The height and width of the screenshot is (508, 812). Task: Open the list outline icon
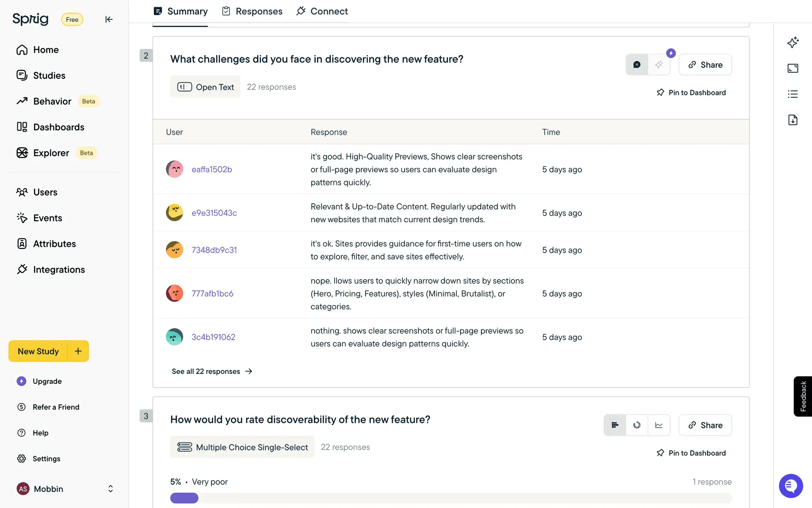click(793, 94)
